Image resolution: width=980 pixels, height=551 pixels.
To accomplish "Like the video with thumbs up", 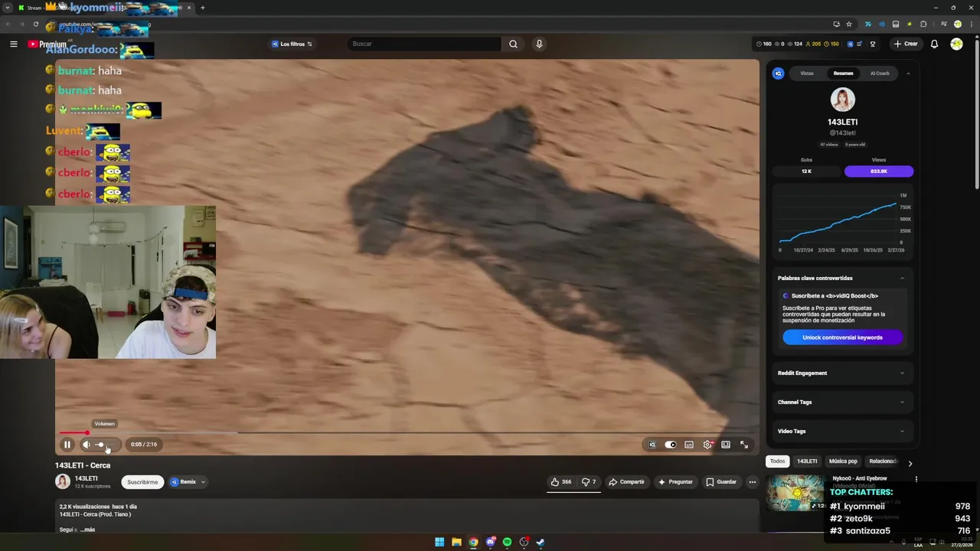I will (560, 482).
